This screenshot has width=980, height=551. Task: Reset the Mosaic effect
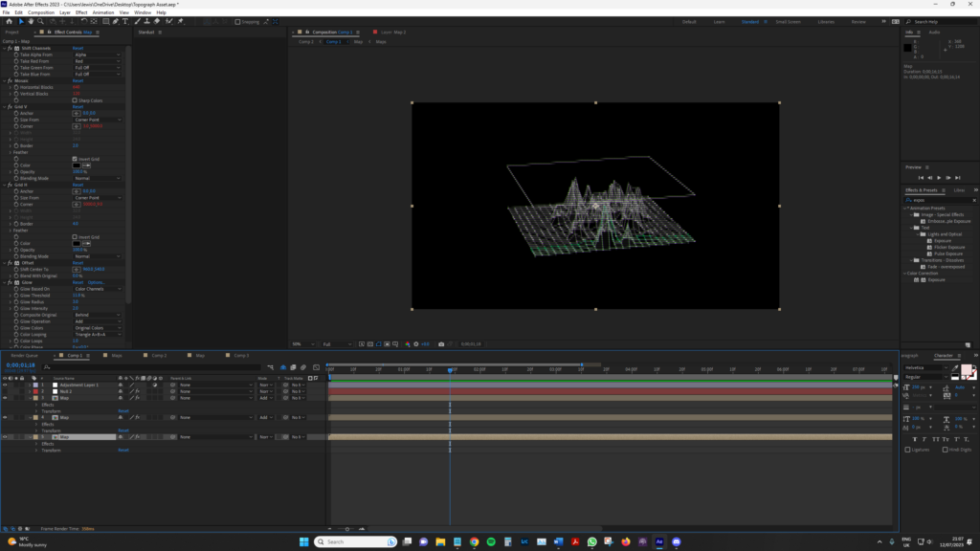pyautogui.click(x=78, y=80)
